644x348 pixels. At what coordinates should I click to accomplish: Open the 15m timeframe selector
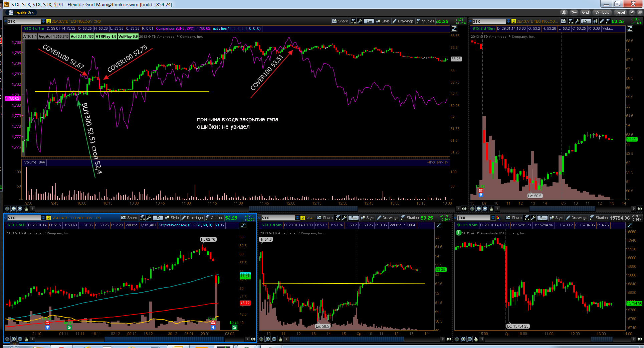coord(587,21)
